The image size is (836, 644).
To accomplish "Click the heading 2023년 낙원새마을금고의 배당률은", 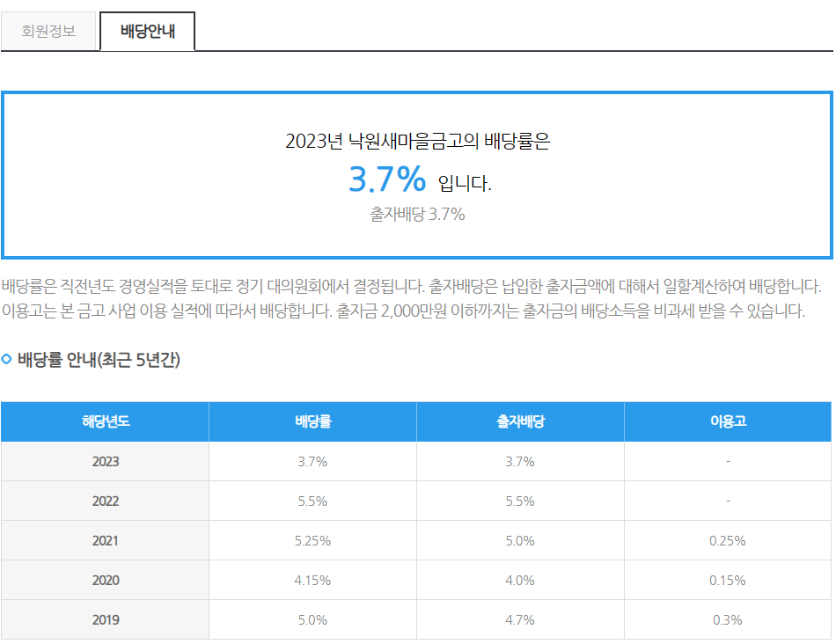I will pyautogui.click(x=417, y=142).
